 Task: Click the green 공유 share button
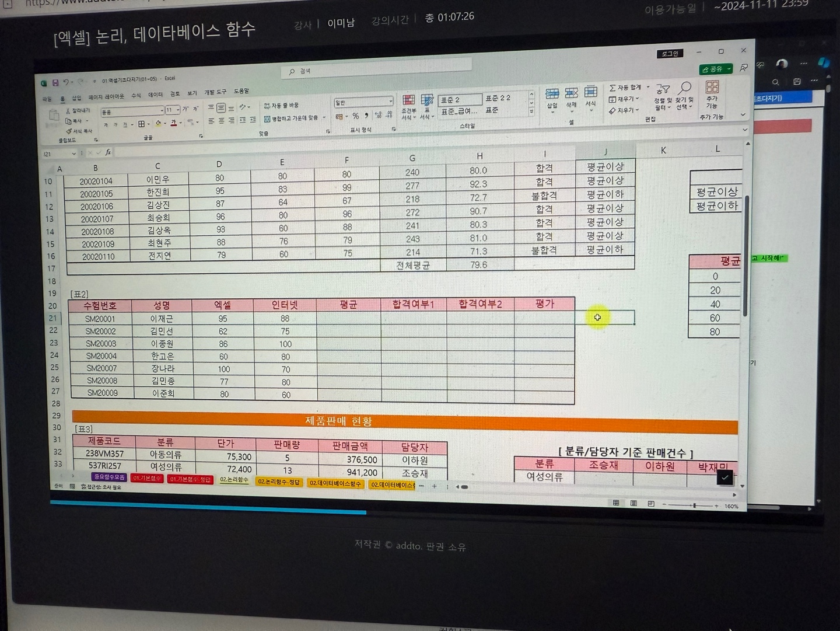pyautogui.click(x=715, y=69)
